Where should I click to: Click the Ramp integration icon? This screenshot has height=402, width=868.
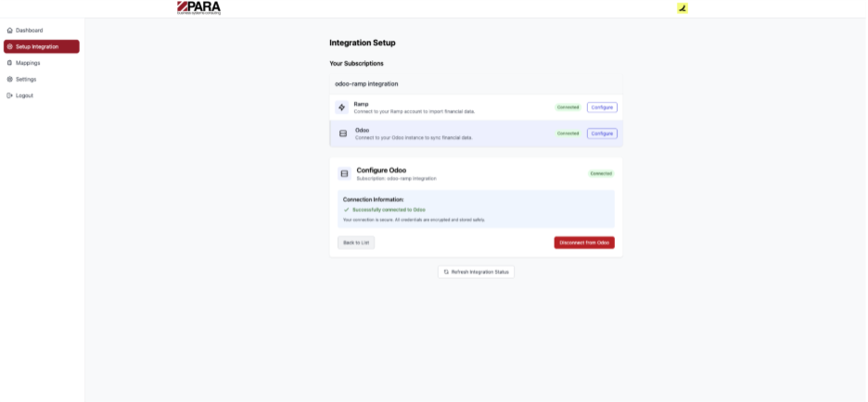pos(341,107)
